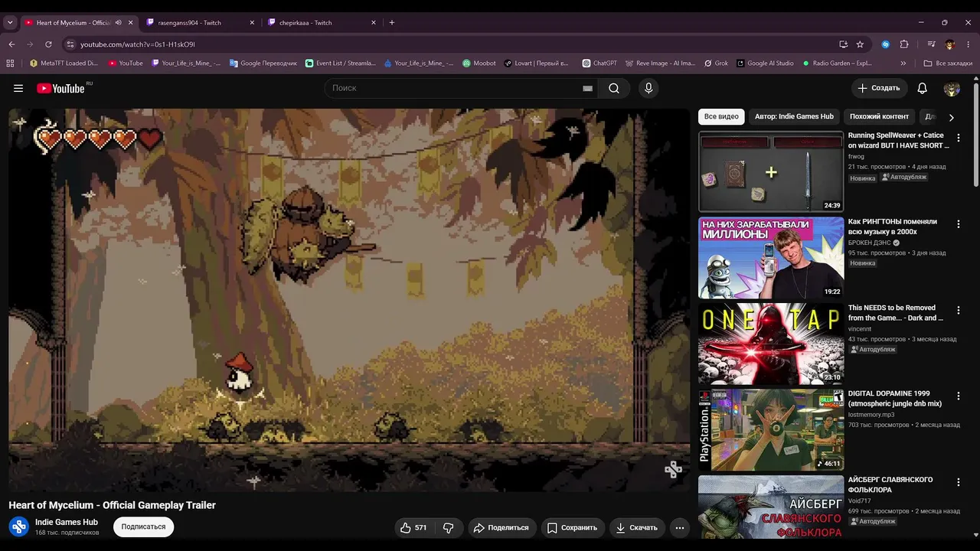Close the rasenganss904 Twitch tab
The width and height of the screenshot is (980, 551).
coord(252,23)
